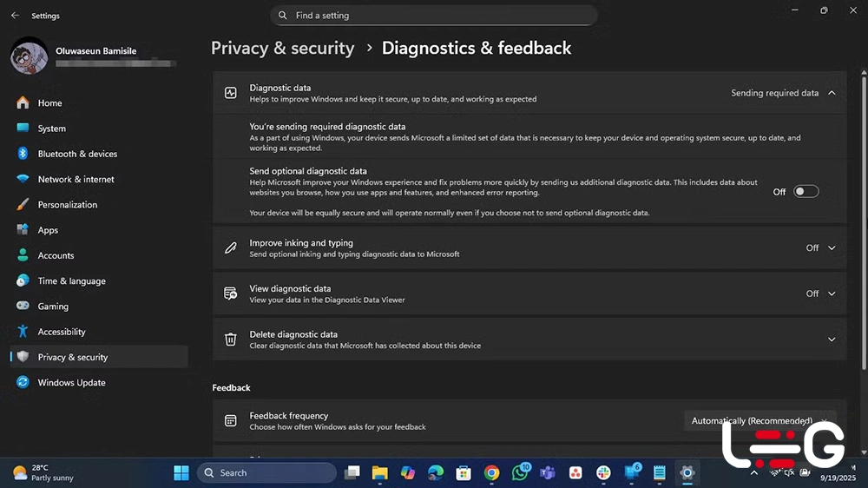Click the back arrow in Settings
The height and width of the screenshot is (488, 868).
point(15,16)
